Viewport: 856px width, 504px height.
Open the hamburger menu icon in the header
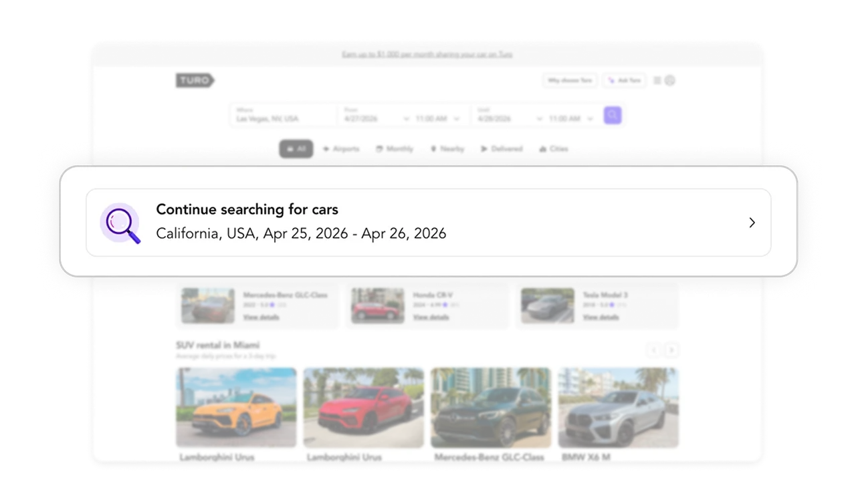click(x=657, y=80)
